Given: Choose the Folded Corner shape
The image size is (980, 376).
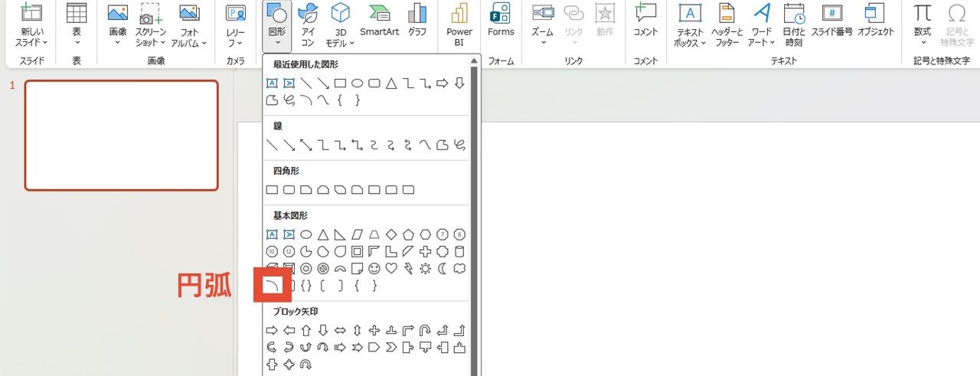Looking at the screenshot, I should click(357, 268).
